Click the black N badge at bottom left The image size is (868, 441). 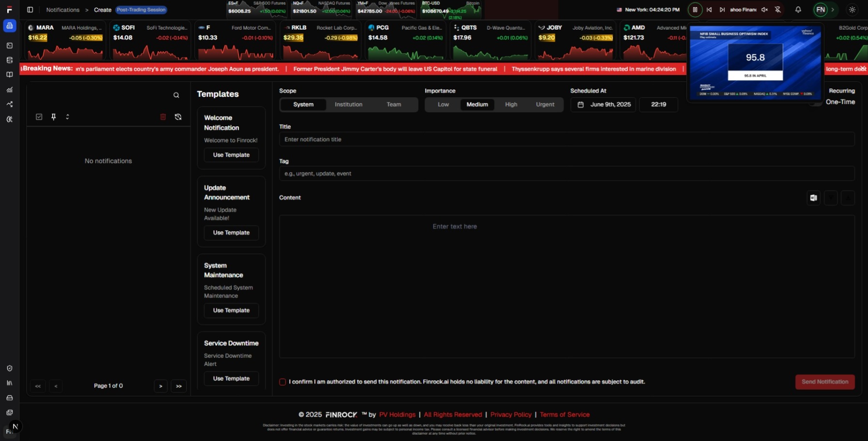pos(15,426)
